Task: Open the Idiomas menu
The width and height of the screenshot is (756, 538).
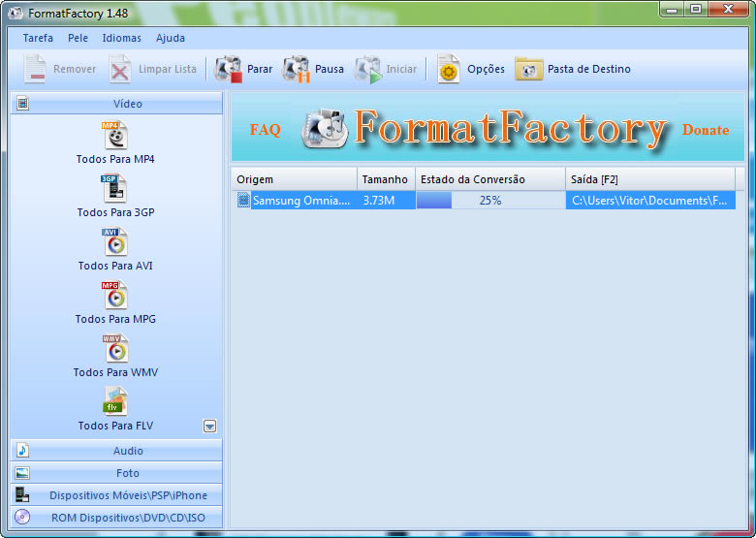Action: click(x=122, y=38)
